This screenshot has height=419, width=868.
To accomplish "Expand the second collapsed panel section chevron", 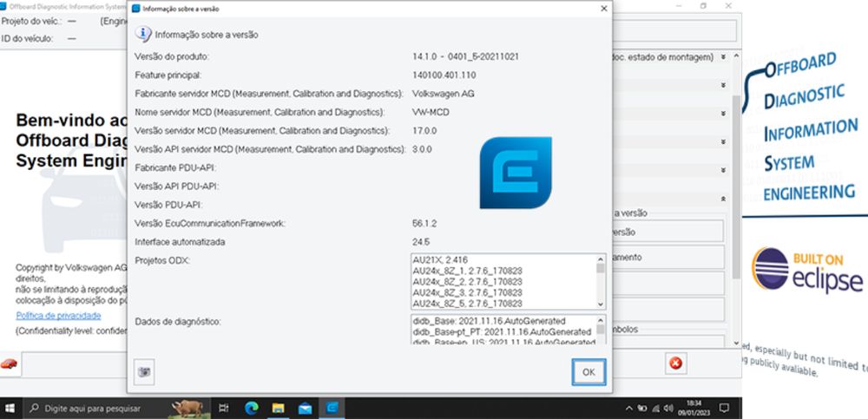I will click(724, 86).
